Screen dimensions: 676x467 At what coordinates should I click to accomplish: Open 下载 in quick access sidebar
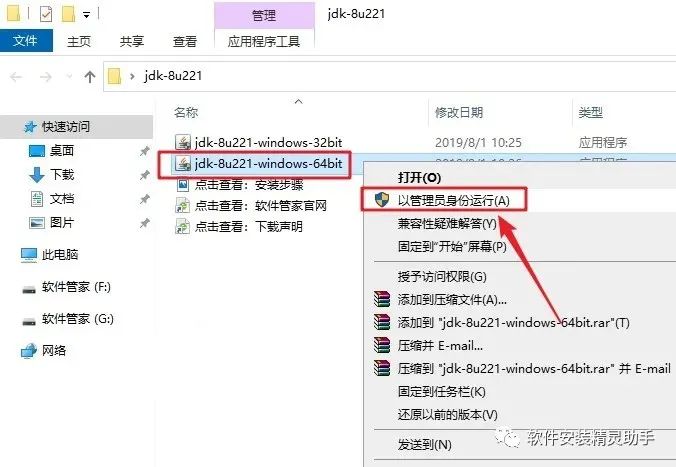coord(62,174)
